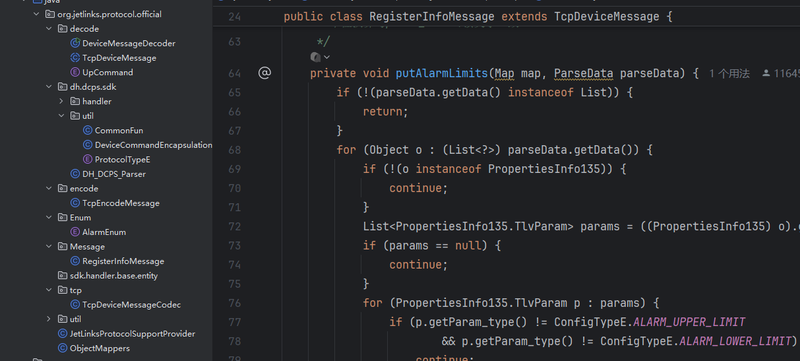Click the UpCommand enum icon

point(75,72)
